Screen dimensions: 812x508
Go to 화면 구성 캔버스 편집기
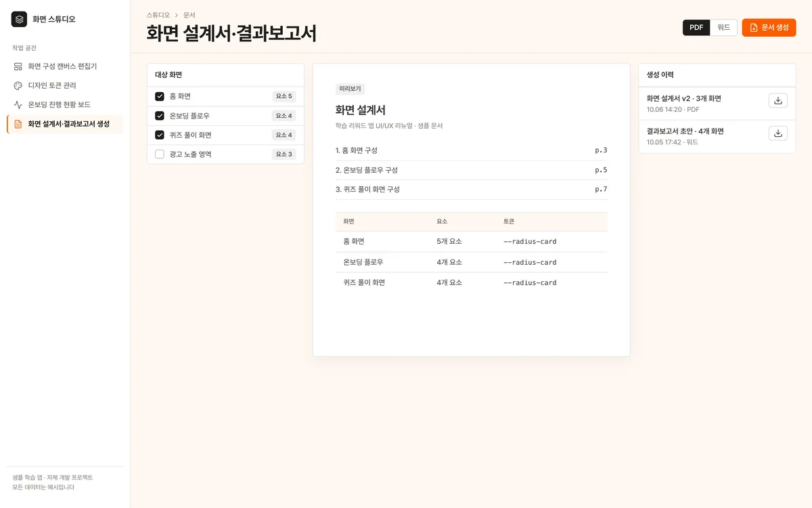tap(65, 66)
